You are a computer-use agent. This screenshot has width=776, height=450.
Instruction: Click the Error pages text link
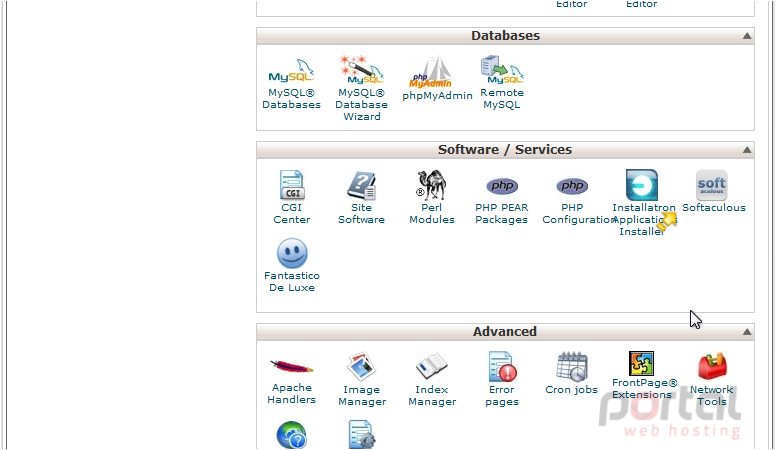coord(502,396)
